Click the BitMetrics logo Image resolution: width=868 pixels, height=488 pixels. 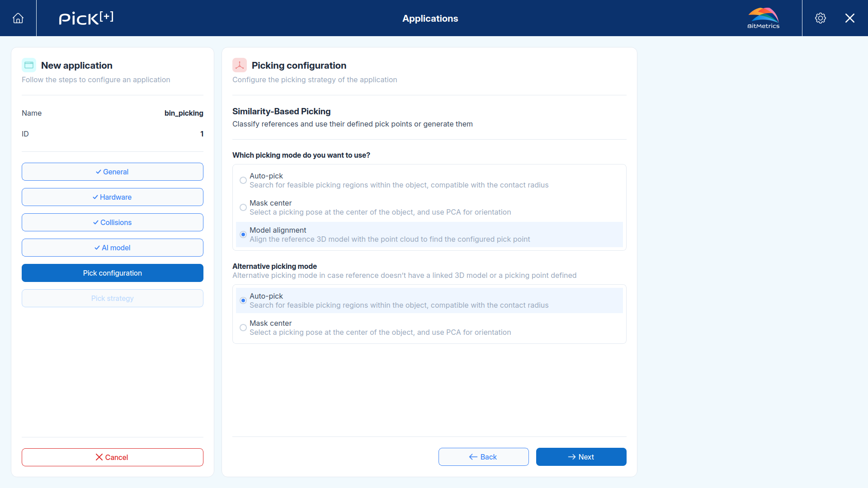click(763, 18)
